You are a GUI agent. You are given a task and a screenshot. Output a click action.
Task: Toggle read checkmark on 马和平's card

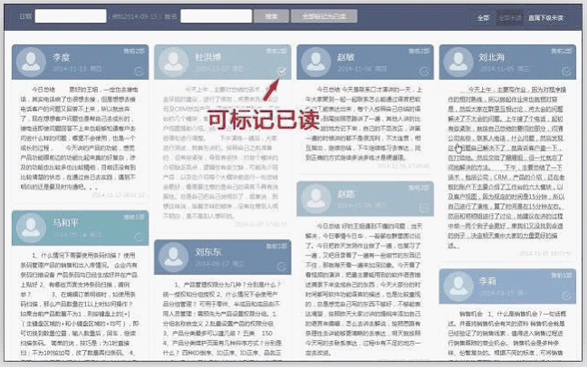140,237
